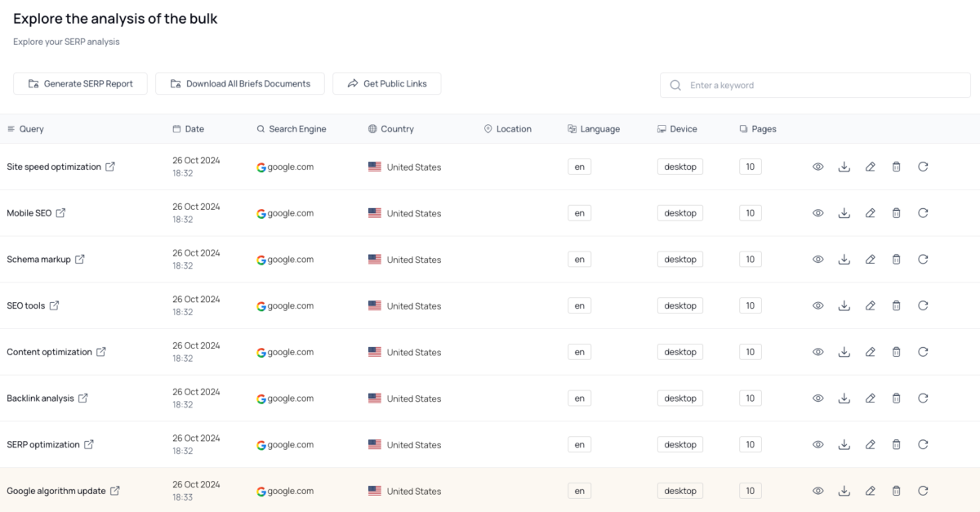Viewport: 980px width, 512px height.
Task: Click the Date column header
Action: click(189, 129)
